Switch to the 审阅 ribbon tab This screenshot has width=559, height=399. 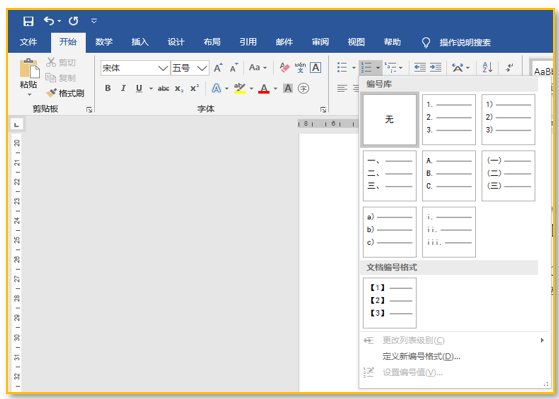(x=320, y=42)
